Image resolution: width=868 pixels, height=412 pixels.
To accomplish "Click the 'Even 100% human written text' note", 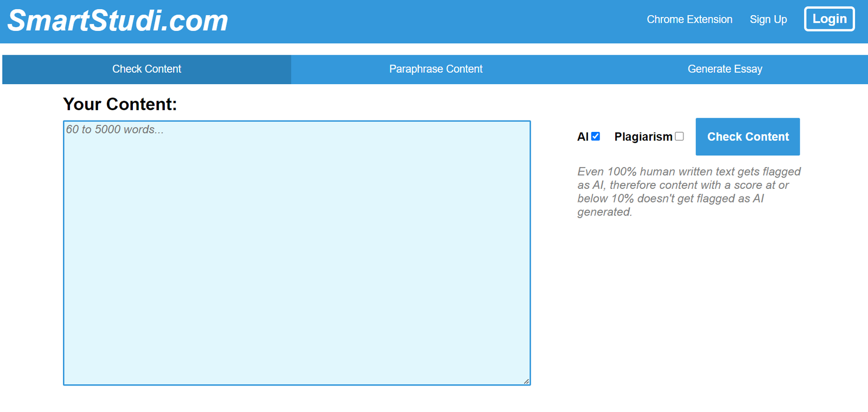I will [689, 192].
